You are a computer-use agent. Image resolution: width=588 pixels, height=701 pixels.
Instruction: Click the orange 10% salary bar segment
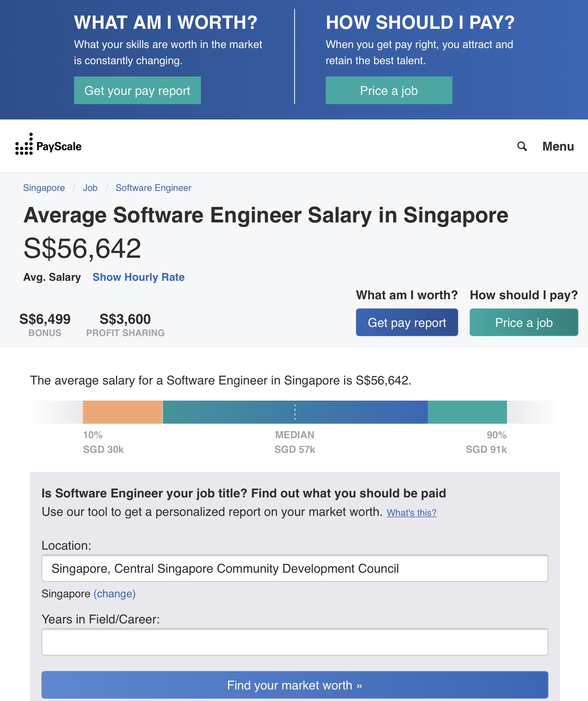point(123,412)
